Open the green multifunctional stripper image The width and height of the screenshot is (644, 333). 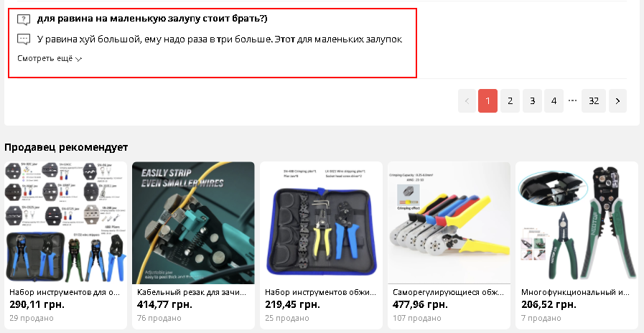coord(577,223)
